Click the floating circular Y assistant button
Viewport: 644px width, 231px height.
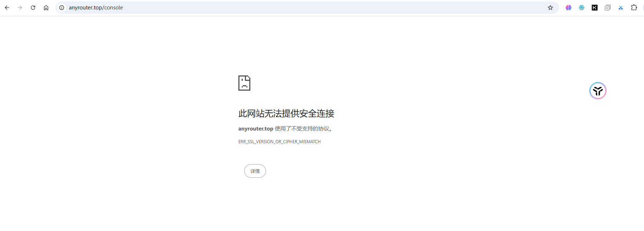pos(598,91)
